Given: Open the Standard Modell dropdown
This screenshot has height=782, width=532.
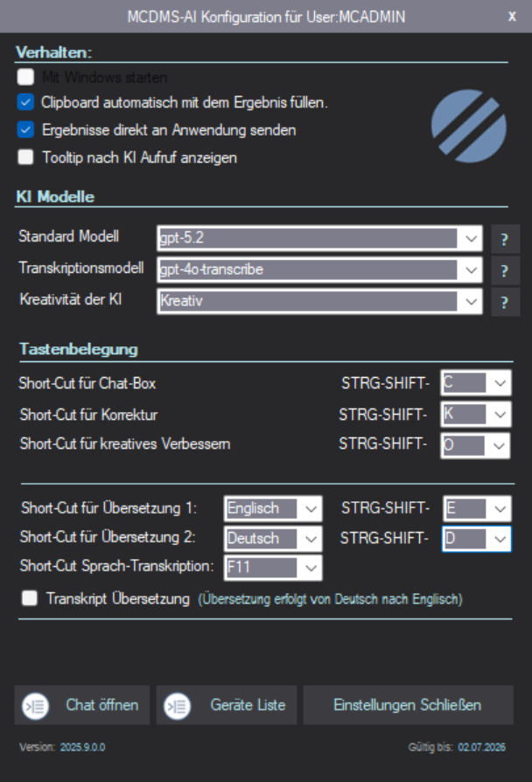Looking at the screenshot, I should tap(471, 238).
